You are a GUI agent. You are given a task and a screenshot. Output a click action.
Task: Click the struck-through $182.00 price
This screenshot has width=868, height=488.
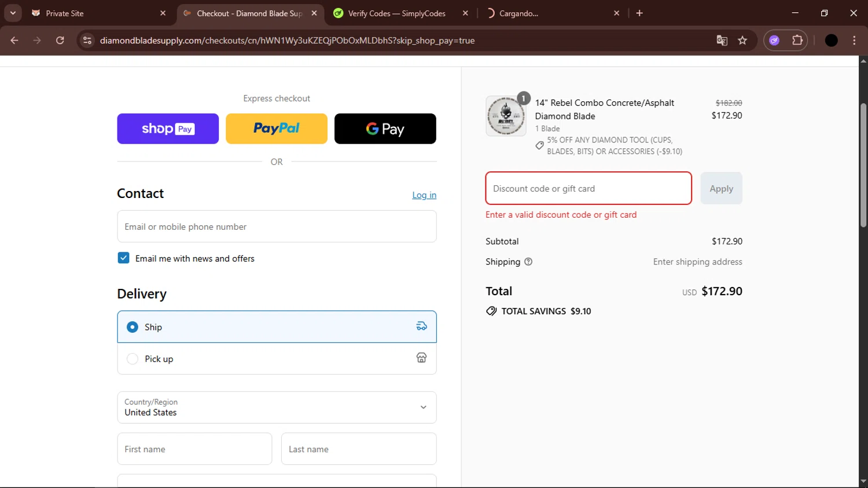point(729,103)
